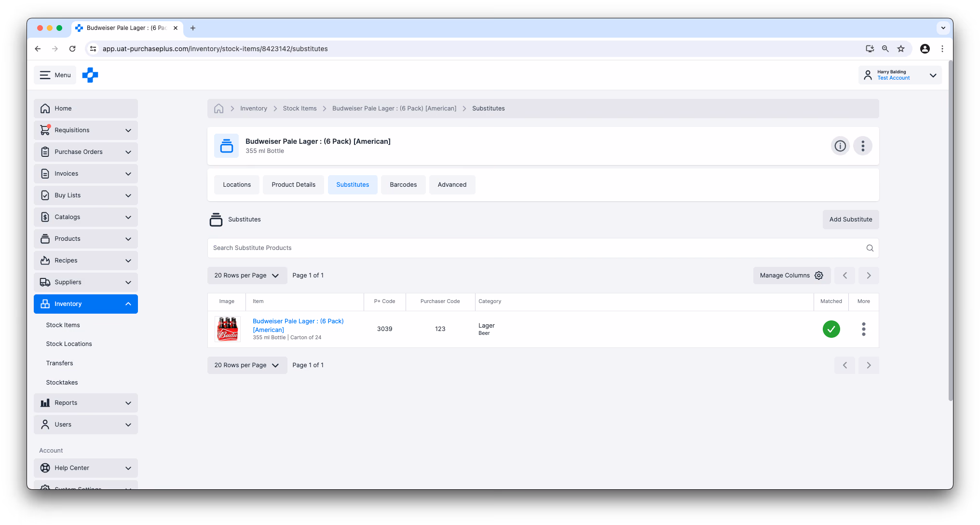This screenshot has width=980, height=525.
Task: Open the Home sidebar item
Action: (x=86, y=109)
